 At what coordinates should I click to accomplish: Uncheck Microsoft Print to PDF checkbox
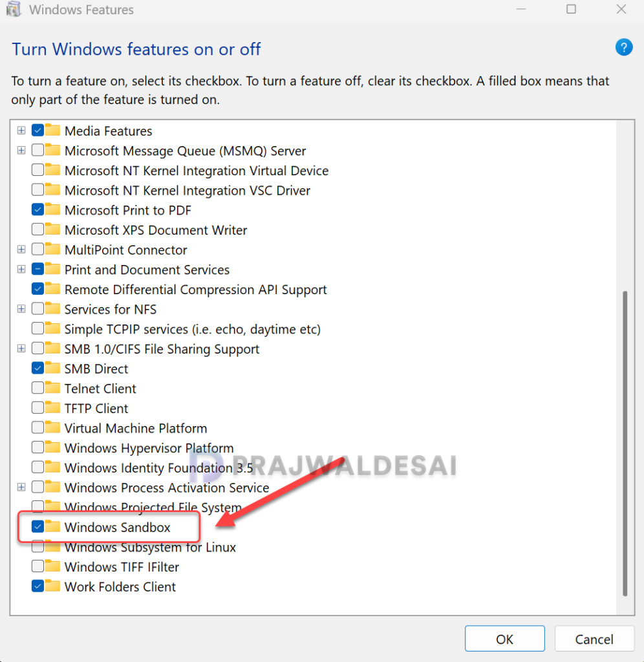point(38,209)
